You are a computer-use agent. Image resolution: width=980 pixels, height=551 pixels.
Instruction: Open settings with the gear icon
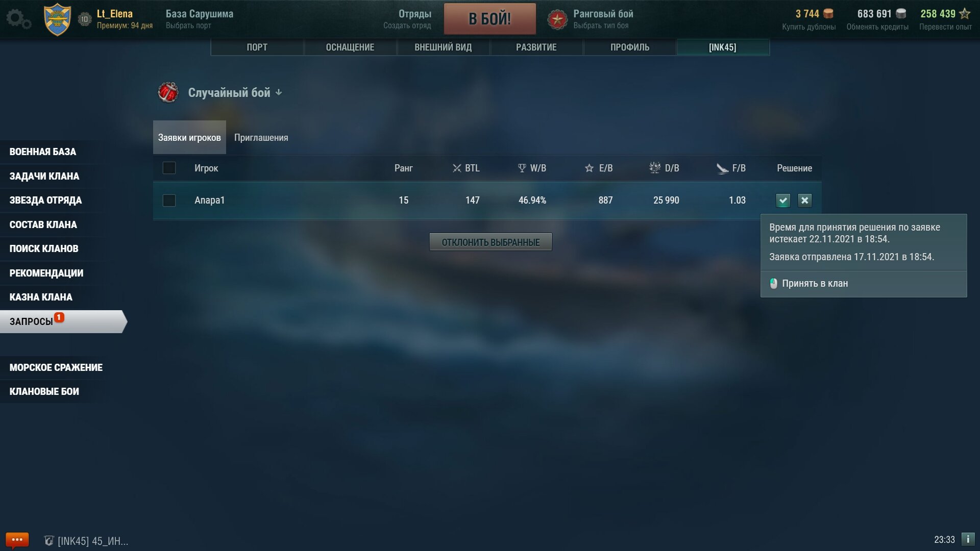(18, 19)
